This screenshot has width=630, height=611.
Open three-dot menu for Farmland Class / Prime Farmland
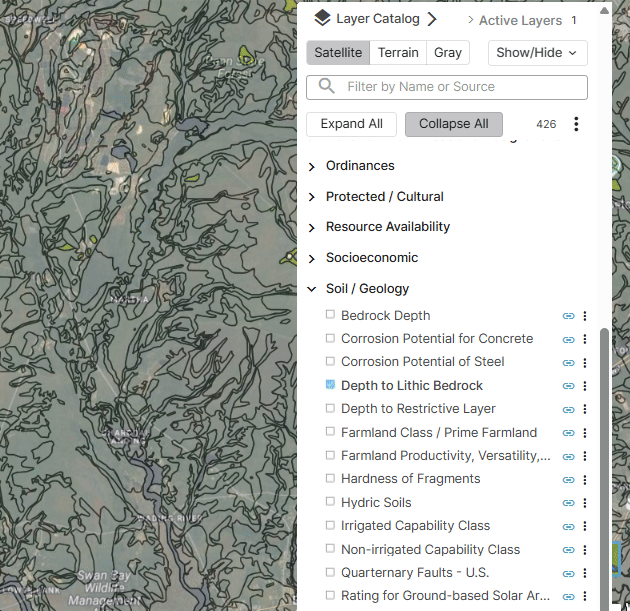(585, 433)
